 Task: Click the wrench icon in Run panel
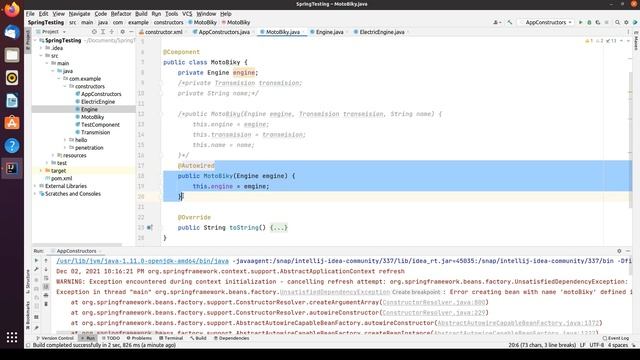(x=36, y=269)
